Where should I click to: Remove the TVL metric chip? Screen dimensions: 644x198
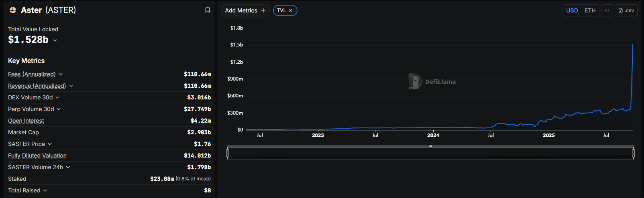click(291, 10)
